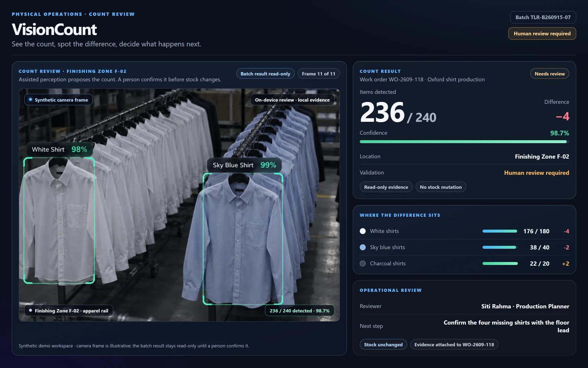Viewport: 588px width, 368px height.
Task: Click the Synthetic camera frame tag
Action: tap(58, 100)
